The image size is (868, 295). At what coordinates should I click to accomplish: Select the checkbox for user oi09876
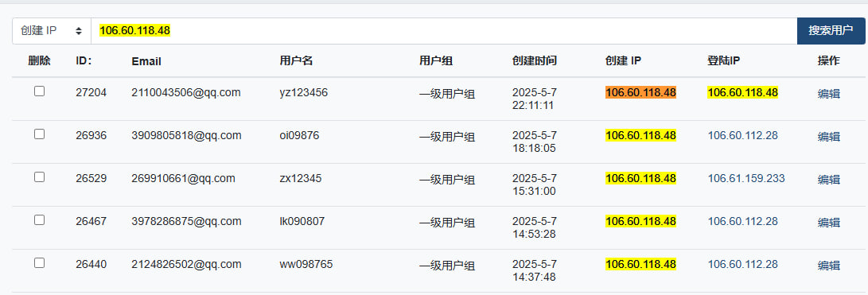click(x=39, y=134)
